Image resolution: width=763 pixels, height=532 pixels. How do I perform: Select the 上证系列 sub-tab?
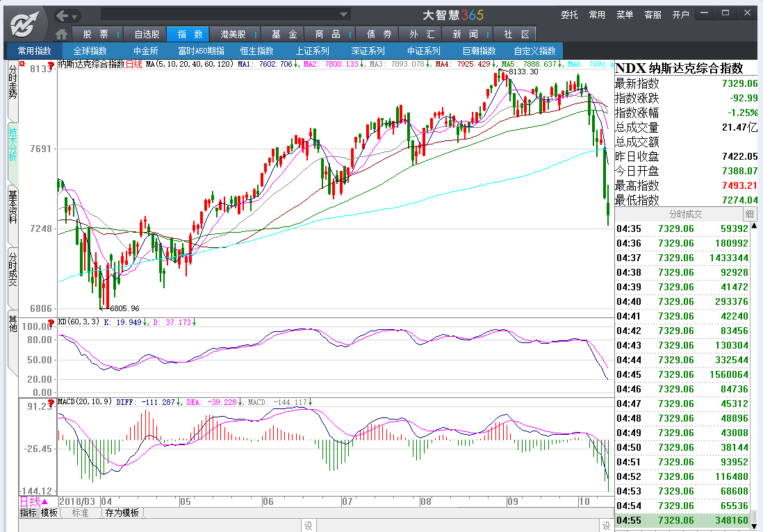(312, 51)
